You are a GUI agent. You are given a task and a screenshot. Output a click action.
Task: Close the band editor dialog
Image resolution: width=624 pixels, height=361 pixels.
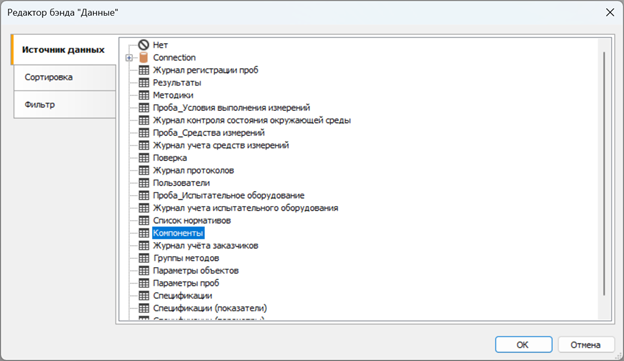pyautogui.click(x=610, y=13)
